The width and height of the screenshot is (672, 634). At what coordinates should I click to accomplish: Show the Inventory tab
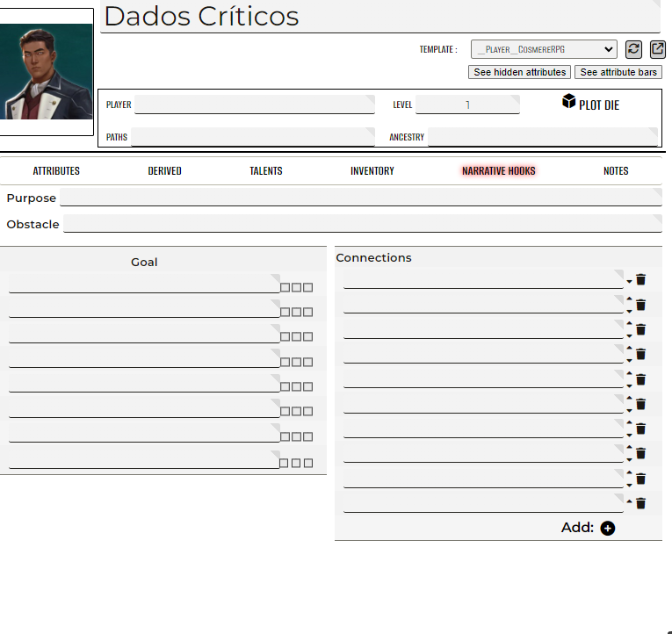(372, 171)
